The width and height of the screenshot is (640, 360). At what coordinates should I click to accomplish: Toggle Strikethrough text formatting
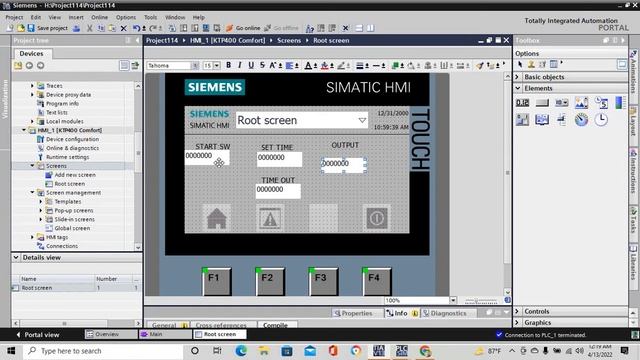(262, 65)
